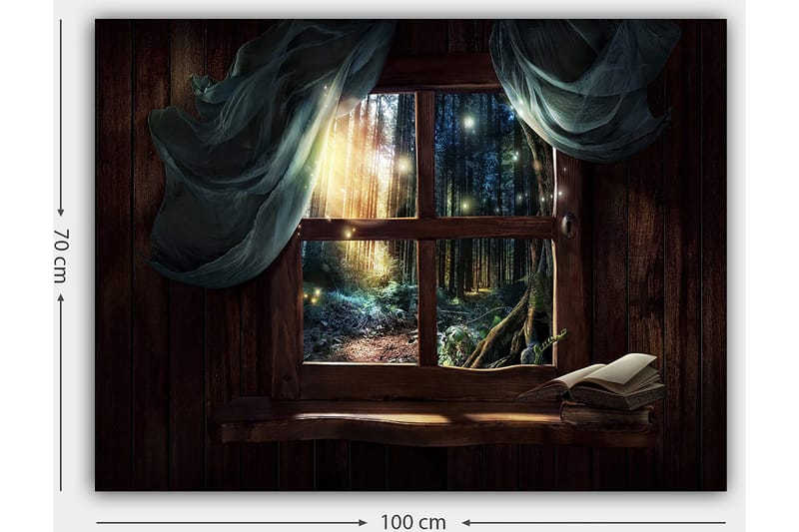This screenshot has width=799, height=532.
Task: Select the left draped curtain
Action: pyautogui.click(x=250, y=150)
